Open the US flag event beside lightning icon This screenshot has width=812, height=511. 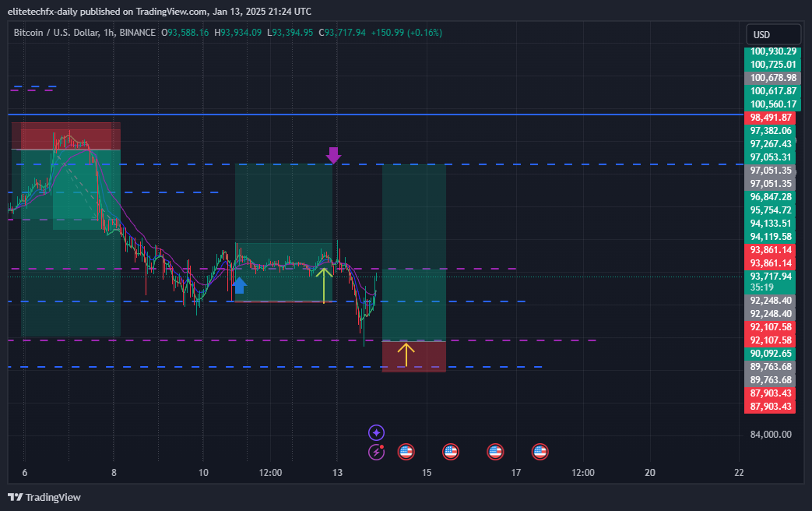[406, 452]
